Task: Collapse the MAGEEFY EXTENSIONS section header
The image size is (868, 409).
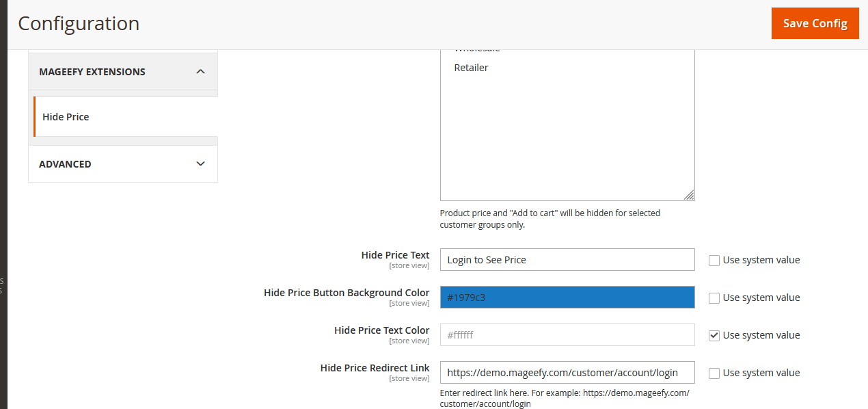Action: 92,72
